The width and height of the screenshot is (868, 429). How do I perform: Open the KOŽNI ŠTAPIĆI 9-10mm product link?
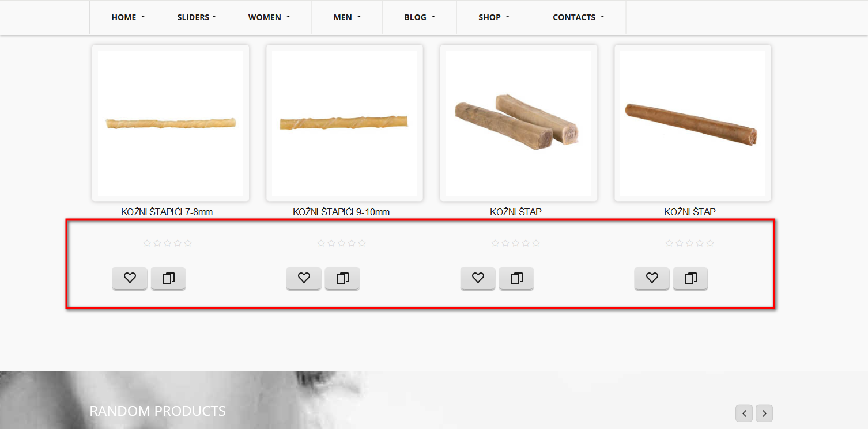pyautogui.click(x=345, y=212)
